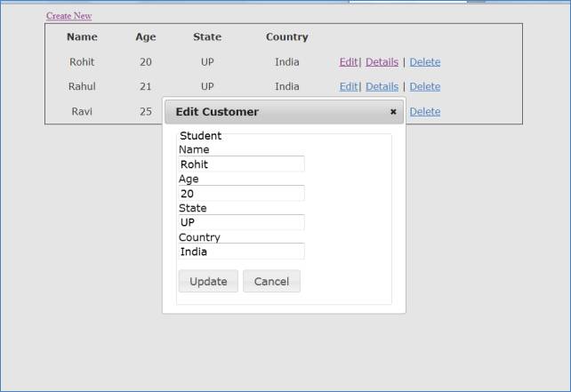This screenshot has height=392, width=571.
Task: Click the Age column header
Action: click(x=145, y=37)
